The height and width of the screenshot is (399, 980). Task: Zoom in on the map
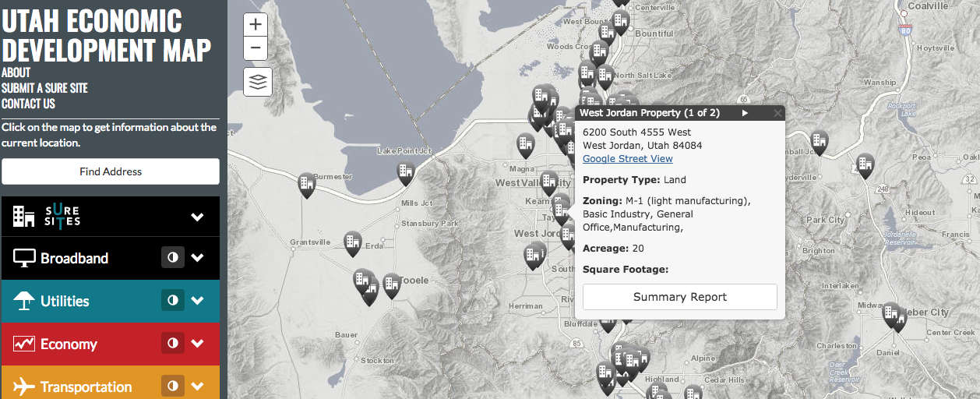click(256, 24)
